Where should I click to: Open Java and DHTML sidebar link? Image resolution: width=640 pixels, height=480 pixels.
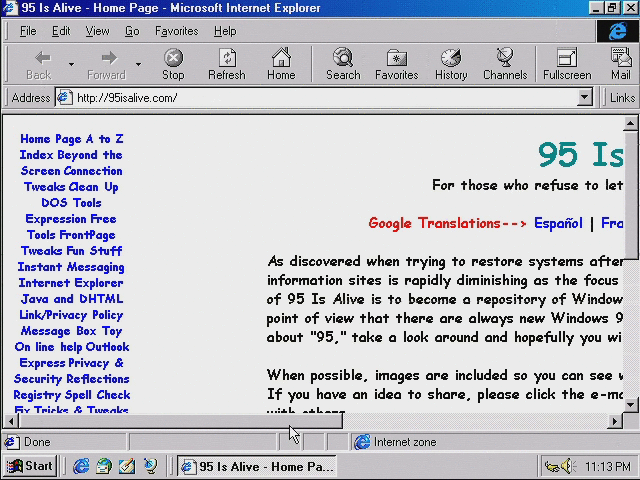point(72,299)
